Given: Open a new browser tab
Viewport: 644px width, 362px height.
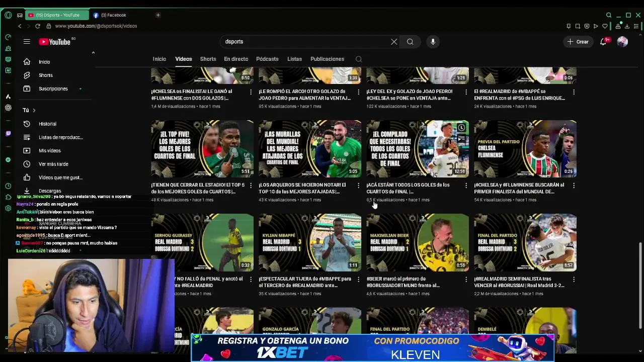Looking at the screenshot, I should point(158,15).
